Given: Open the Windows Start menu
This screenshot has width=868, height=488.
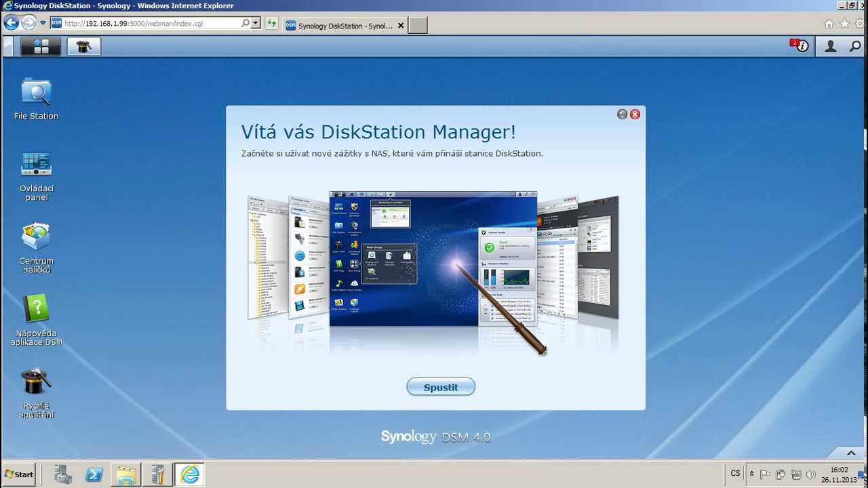Looking at the screenshot, I should point(19,474).
